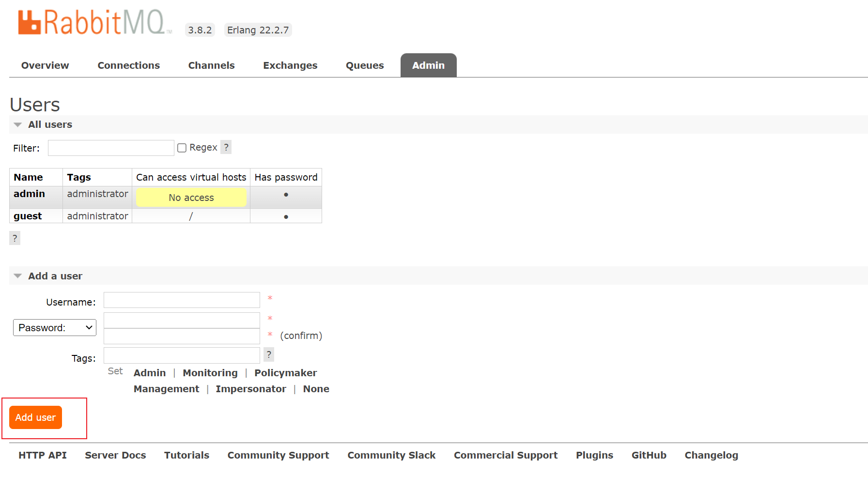
Task: Click the yellow No access cell
Action: coord(191,198)
